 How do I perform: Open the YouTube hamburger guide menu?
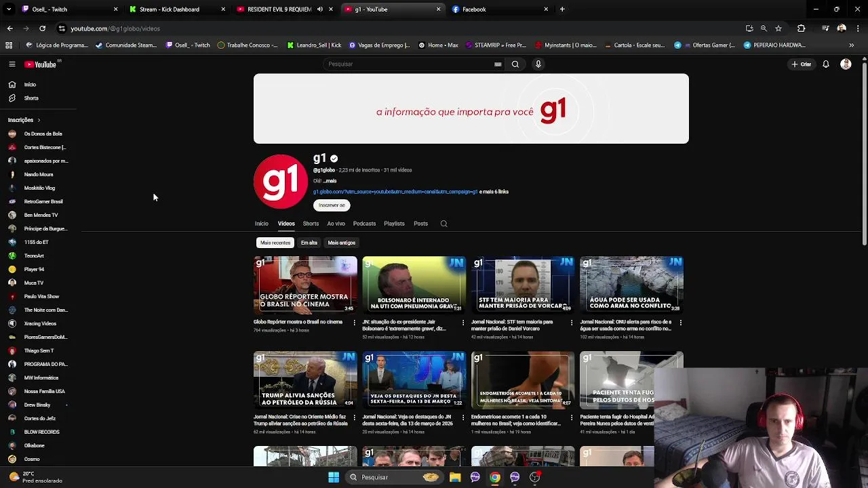pos(12,64)
